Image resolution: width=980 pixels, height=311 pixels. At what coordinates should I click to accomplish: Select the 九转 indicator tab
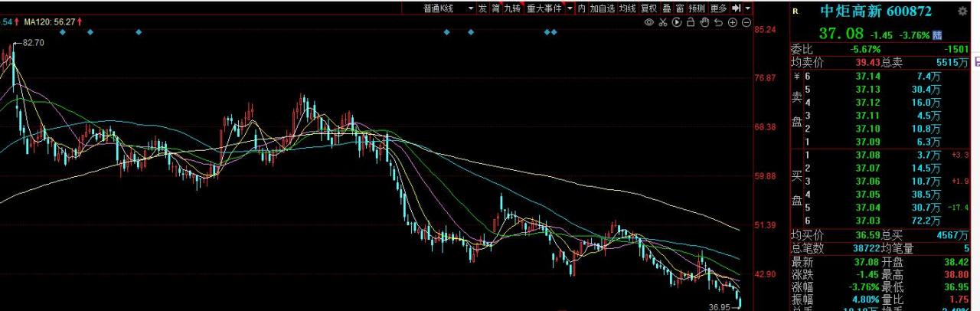point(511,8)
